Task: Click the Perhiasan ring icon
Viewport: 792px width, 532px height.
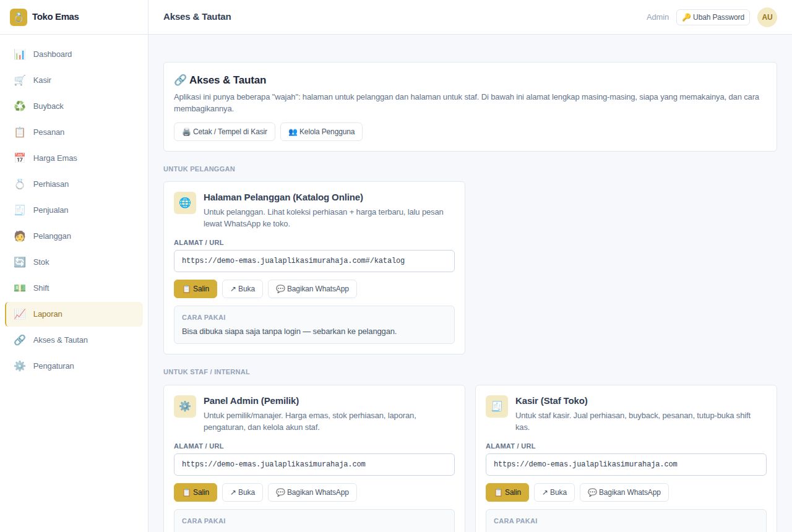Action: pos(20,184)
